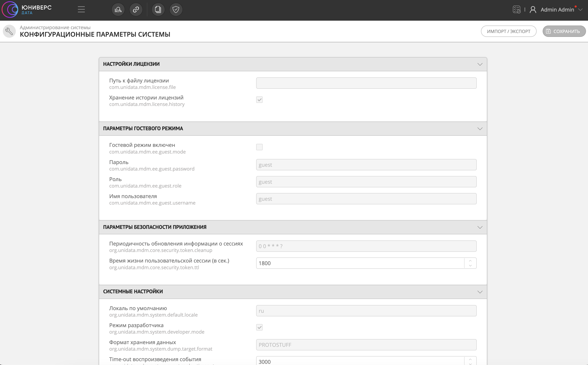The width and height of the screenshot is (588, 365).
Task: Click the user profile icon
Action: [533, 10]
